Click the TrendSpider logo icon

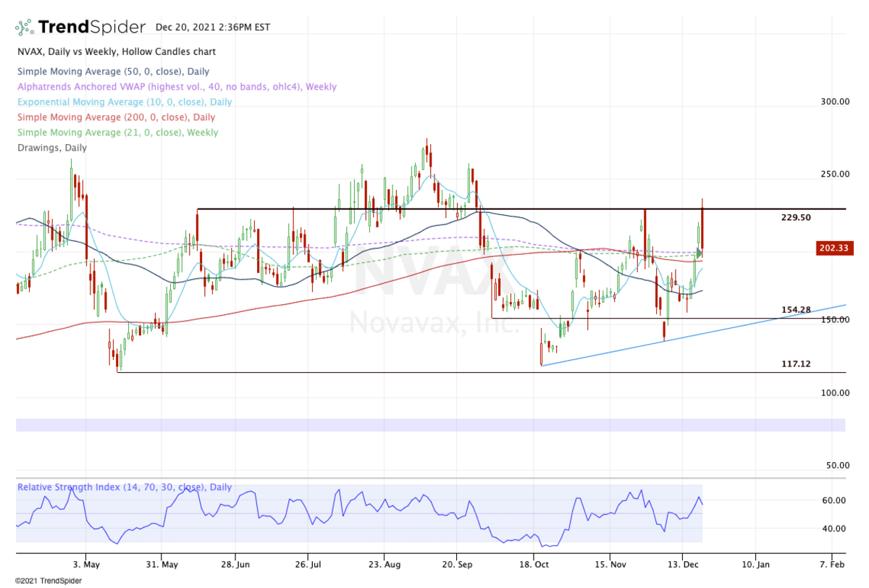coord(24,28)
